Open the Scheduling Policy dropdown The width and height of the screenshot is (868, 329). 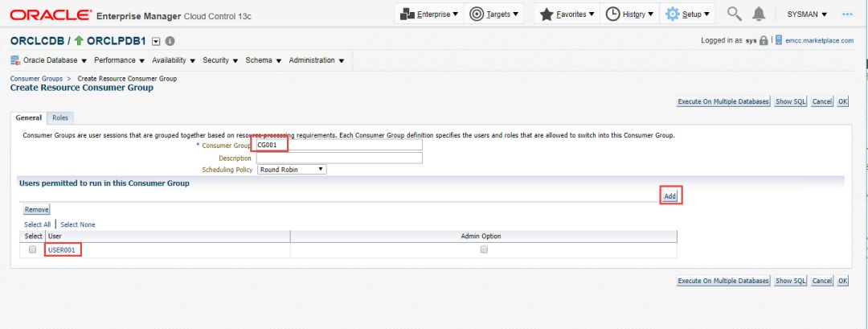(292, 170)
